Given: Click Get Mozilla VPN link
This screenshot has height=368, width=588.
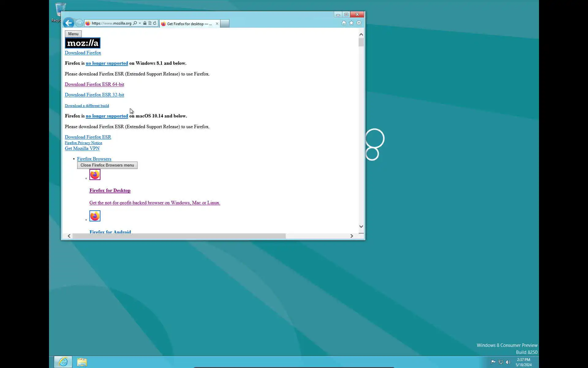Looking at the screenshot, I should pyautogui.click(x=82, y=148).
